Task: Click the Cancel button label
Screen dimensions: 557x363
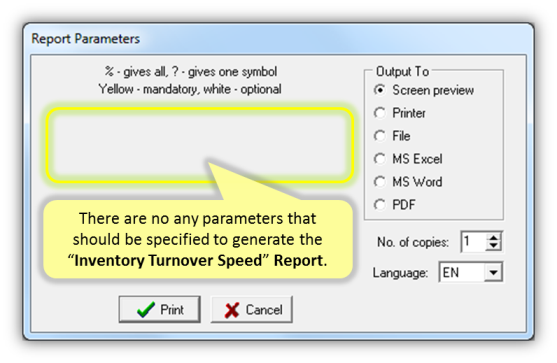Action: [x=264, y=310]
